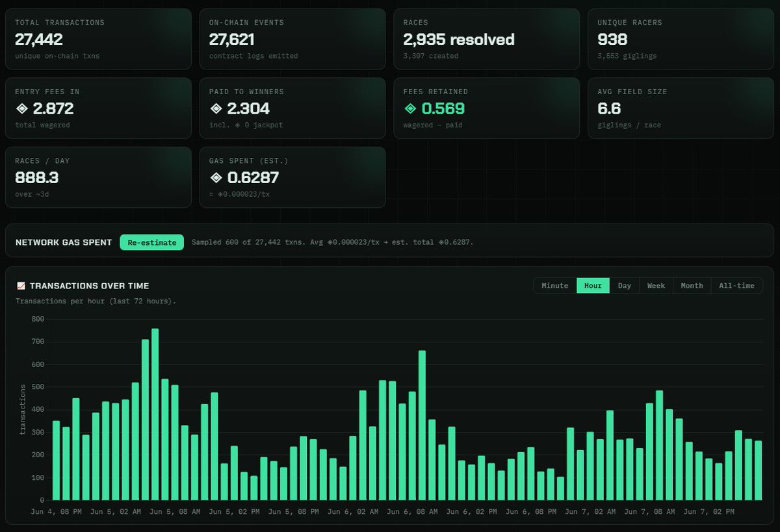Click the 2,935 resolved races value

point(459,40)
